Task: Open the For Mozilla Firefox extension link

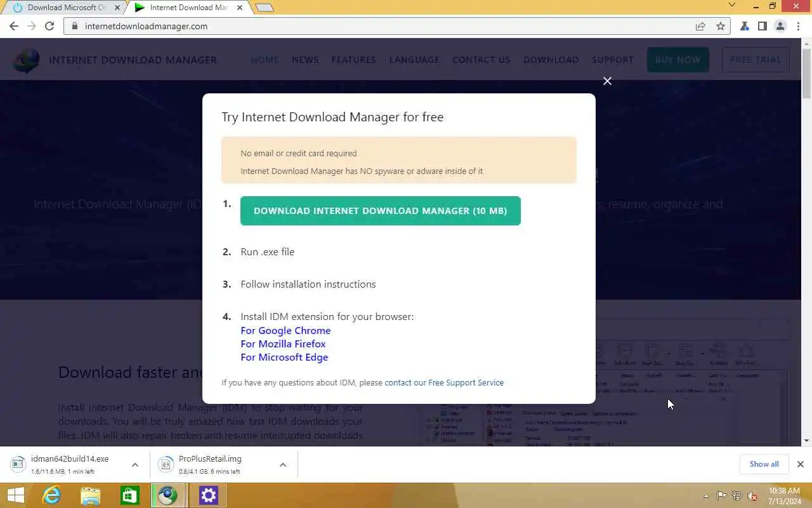Action: pyautogui.click(x=283, y=344)
